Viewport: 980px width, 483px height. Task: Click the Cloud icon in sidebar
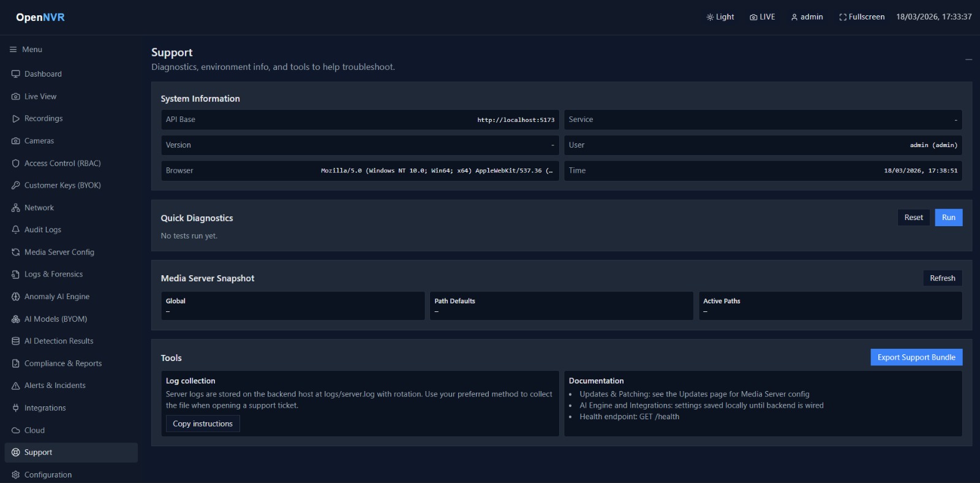[x=16, y=430]
